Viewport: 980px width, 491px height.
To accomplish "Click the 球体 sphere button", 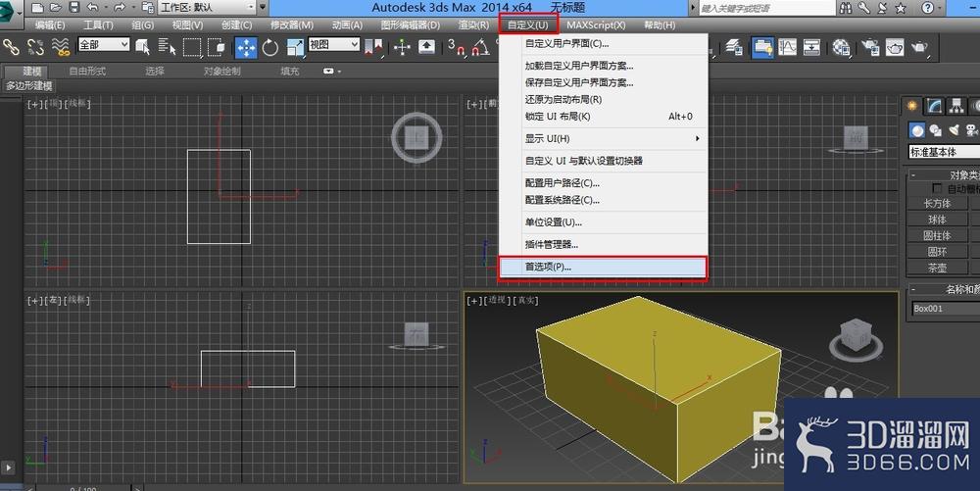I will click(937, 220).
